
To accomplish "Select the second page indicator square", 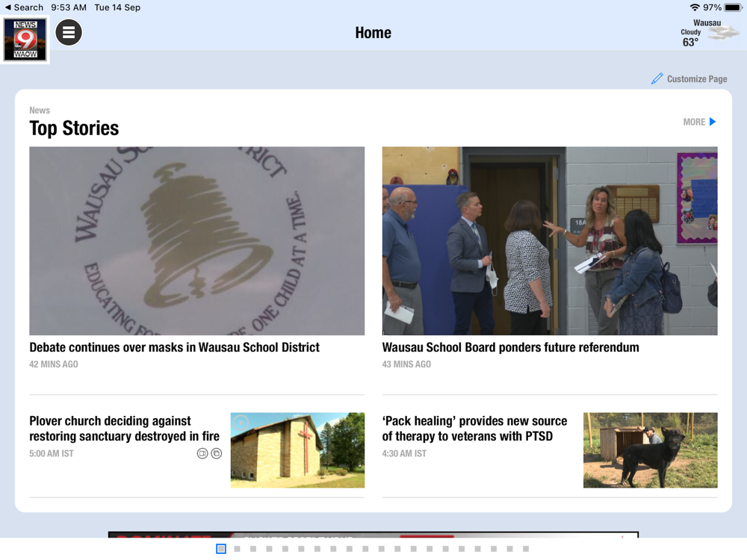I will (x=238, y=549).
